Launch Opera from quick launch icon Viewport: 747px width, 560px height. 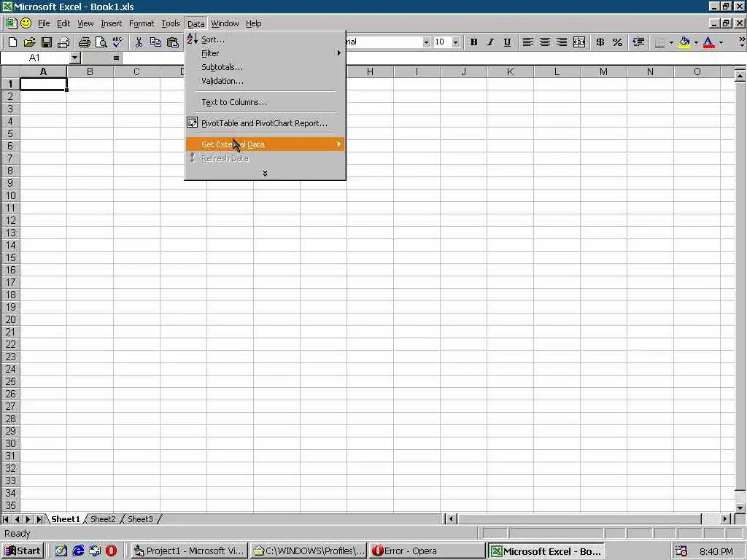click(x=111, y=551)
